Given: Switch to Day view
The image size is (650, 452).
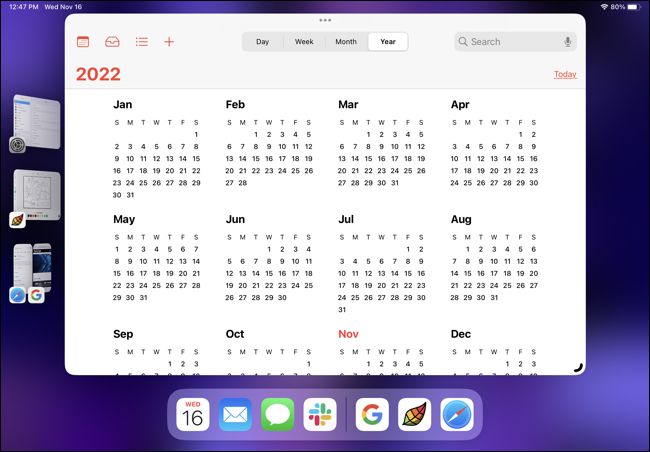Looking at the screenshot, I should pyautogui.click(x=262, y=41).
